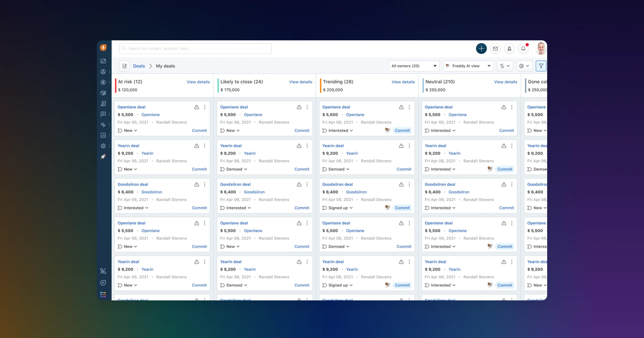
Task: Open the app switcher grid at sidebar bottom
Action: [103, 294]
